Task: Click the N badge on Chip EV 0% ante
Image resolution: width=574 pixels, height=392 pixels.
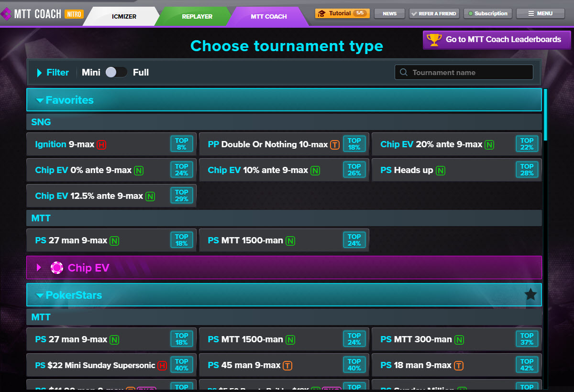Action: 138,170
